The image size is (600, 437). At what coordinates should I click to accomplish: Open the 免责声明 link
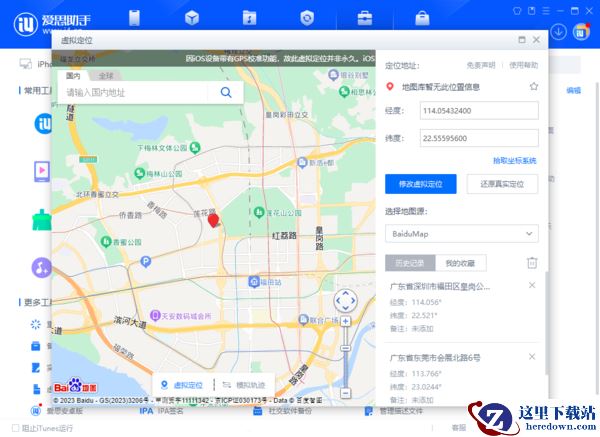coord(481,65)
